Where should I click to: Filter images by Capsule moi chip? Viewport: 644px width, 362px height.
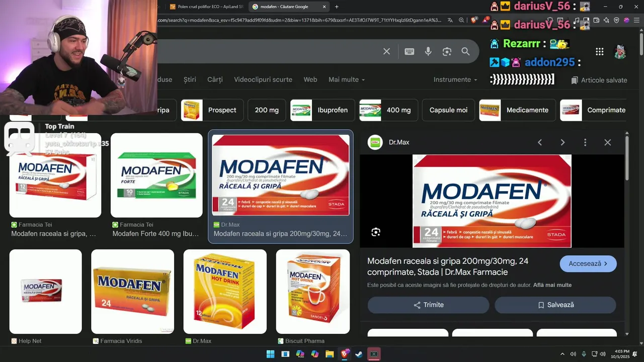(x=448, y=110)
